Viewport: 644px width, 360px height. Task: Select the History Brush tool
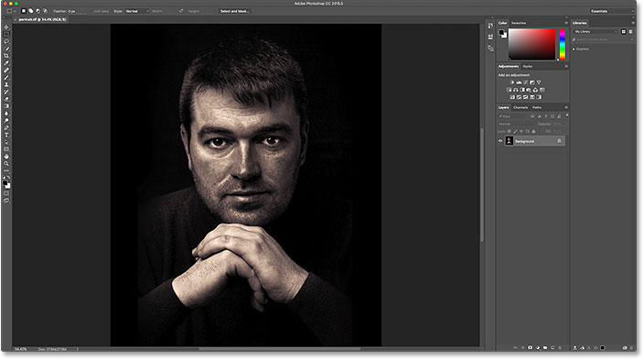coord(6,92)
